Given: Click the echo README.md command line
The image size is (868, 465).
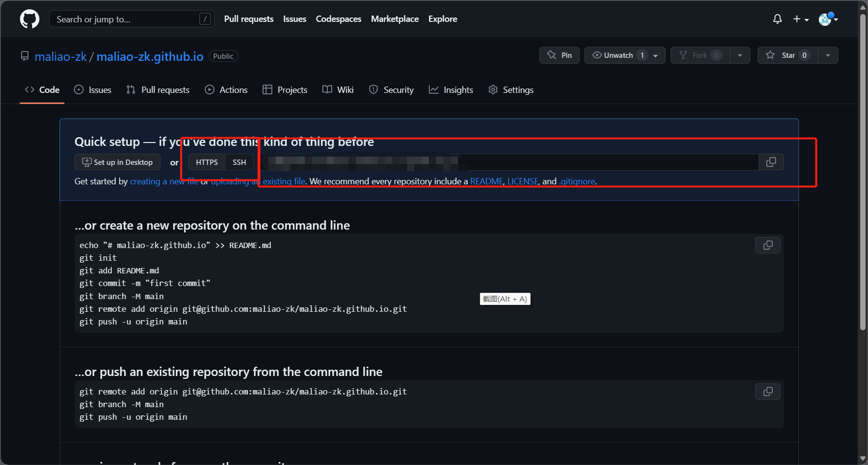Looking at the screenshot, I should point(176,245).
